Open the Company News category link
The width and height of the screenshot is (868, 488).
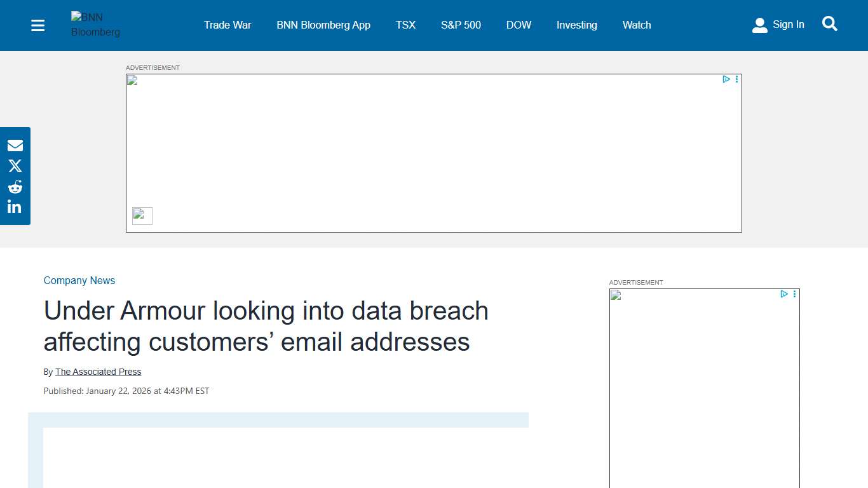click(x=79, y=280)
